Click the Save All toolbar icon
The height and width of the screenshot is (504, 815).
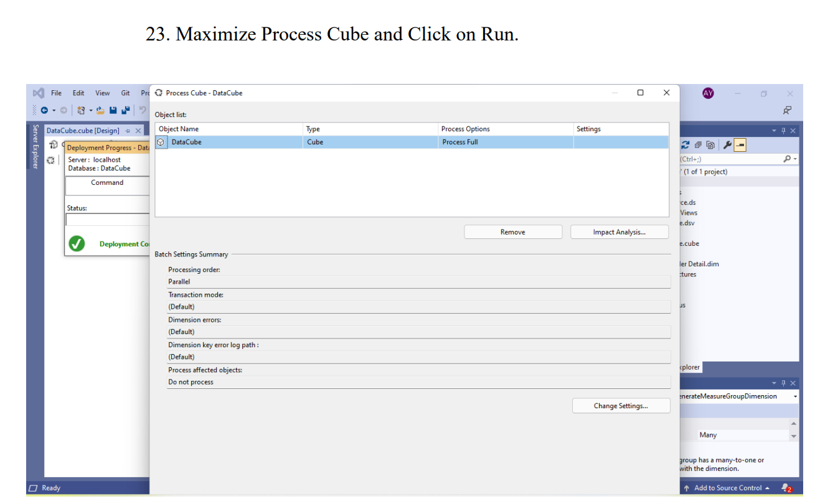coord(125,110)
